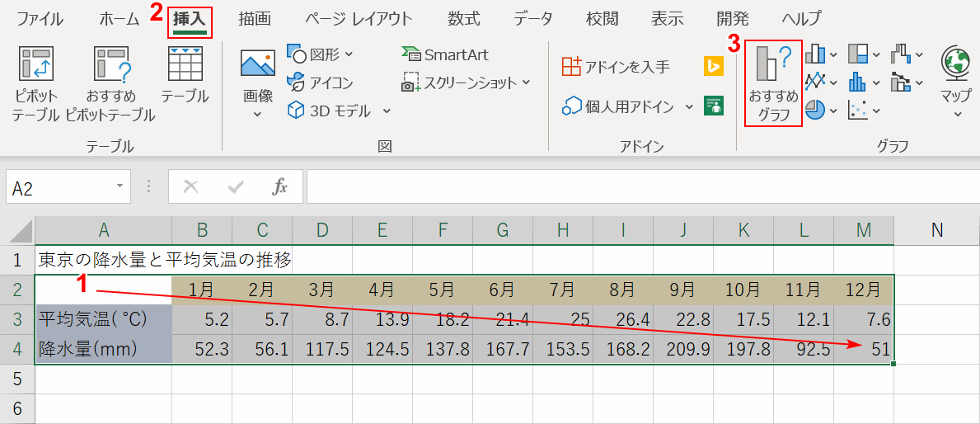Screen dimensions: 980x424
Task: Click the People Graph add-in icon
Action: click(713, 106)
